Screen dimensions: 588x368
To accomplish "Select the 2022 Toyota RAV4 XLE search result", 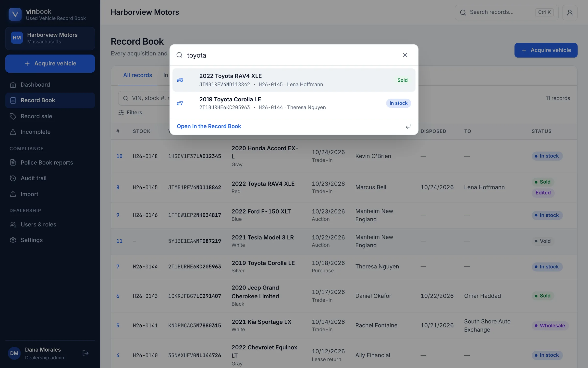I will click(x=294, y=80).
